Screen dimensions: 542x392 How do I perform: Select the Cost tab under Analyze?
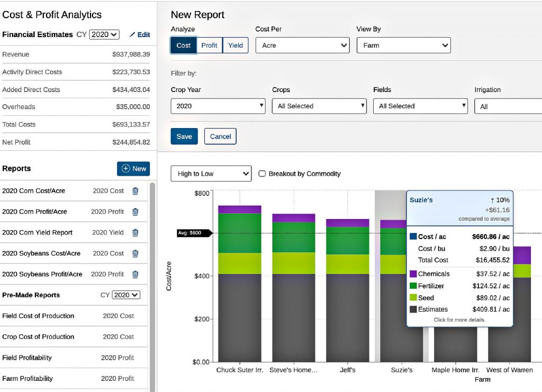pyautogui.click(x=183, y=45)
